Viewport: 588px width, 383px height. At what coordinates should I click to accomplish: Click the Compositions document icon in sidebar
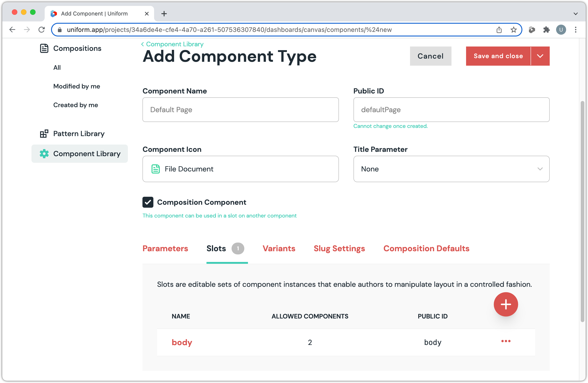[x=44, y=48]
